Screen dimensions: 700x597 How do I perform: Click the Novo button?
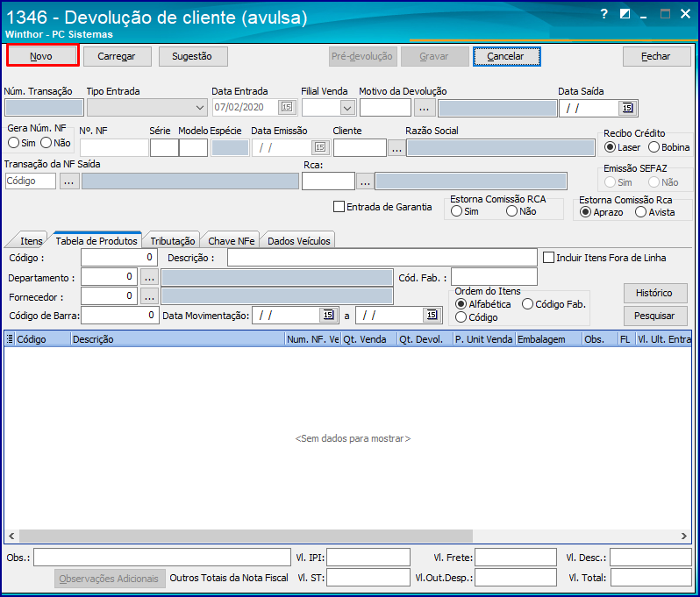pos(41,56)
